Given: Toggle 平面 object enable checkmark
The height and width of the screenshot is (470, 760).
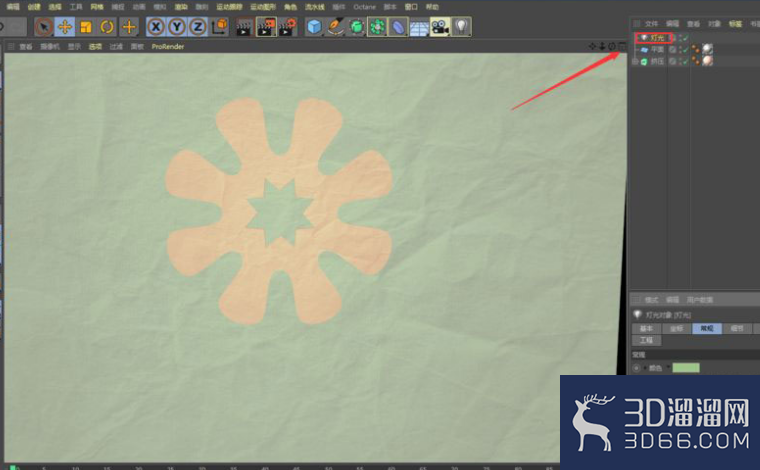Looking at the screenshot, I should point(686,49).
